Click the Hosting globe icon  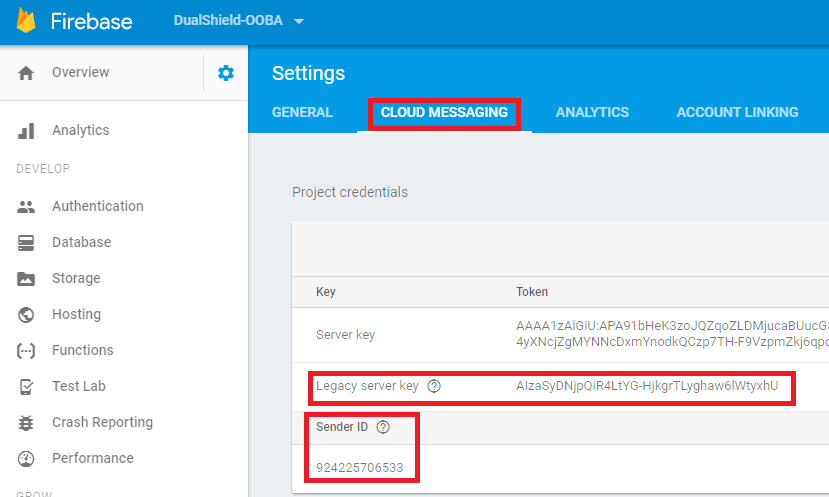tap(26, 315)
